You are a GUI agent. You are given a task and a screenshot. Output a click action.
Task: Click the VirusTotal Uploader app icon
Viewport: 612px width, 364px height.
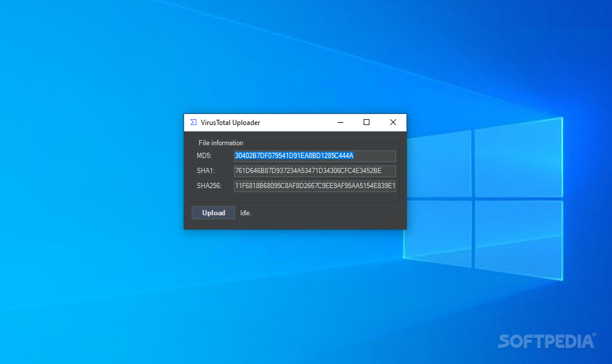point(193,123)
